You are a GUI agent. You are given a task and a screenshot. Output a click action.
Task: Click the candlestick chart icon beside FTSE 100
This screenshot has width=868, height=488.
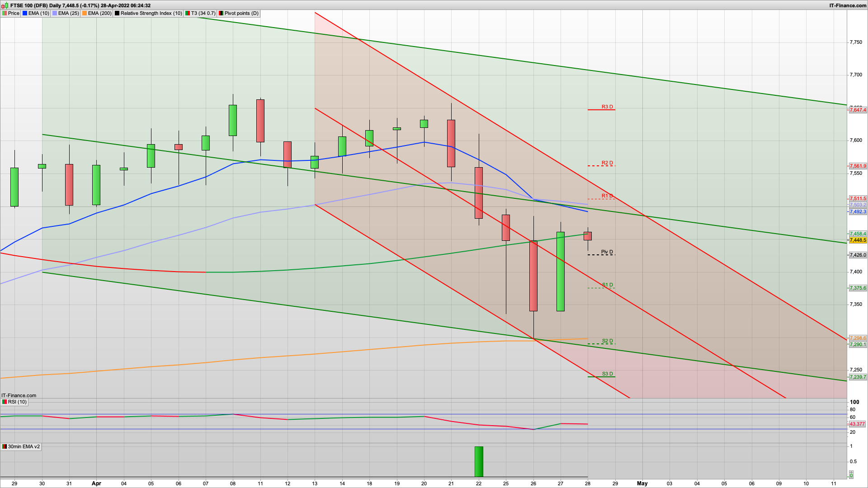[5, 5]
